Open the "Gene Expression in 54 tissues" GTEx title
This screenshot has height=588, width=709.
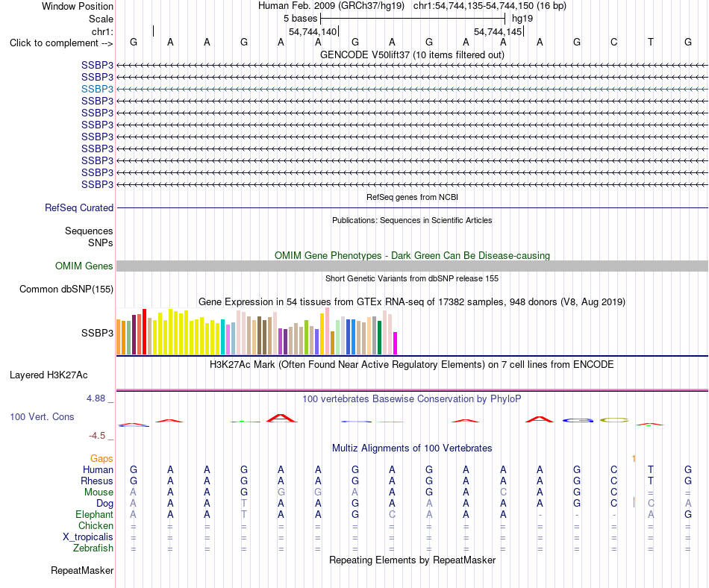coord(412,302)
